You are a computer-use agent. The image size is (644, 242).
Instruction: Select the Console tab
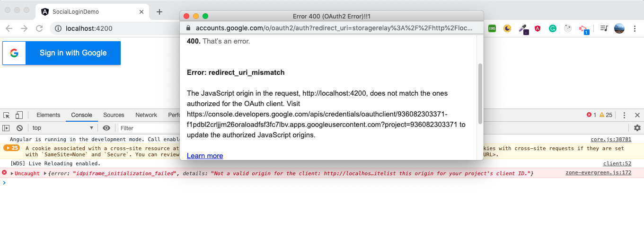coord(82,115)
